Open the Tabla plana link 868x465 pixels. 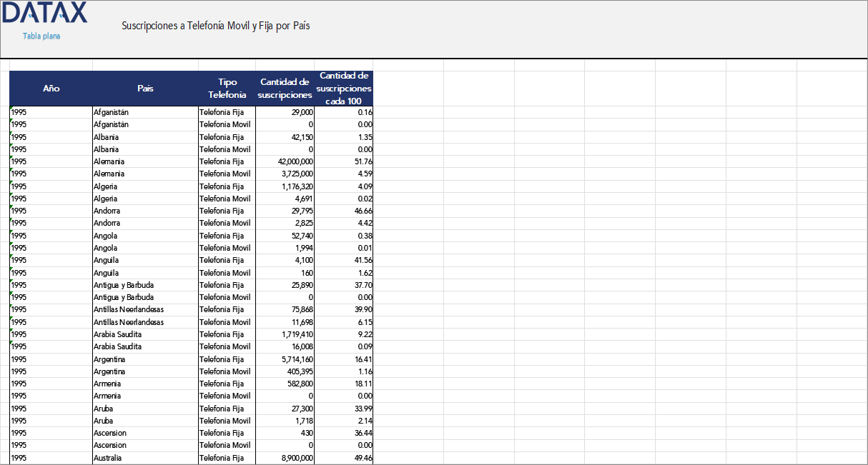point(41,36)
